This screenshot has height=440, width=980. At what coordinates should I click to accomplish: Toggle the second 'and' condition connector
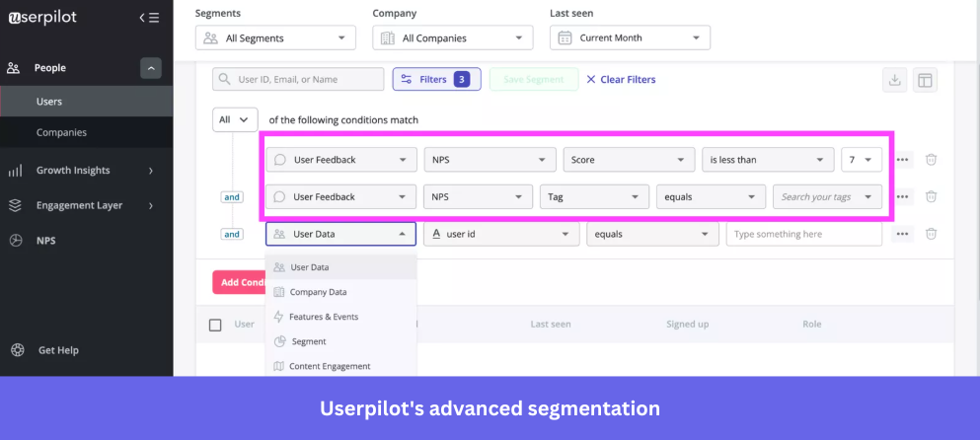[x=232, y=235]
